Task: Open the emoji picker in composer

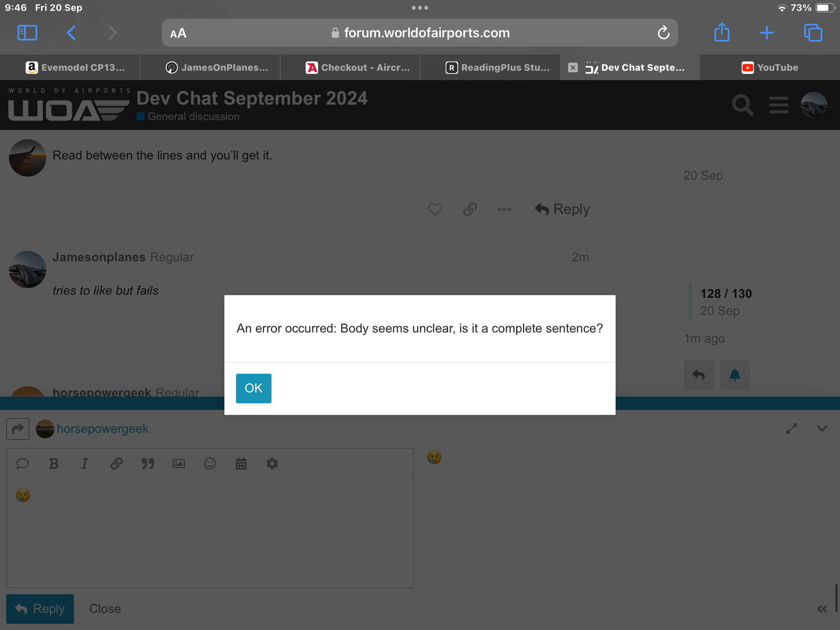Action: pos(210,464)
